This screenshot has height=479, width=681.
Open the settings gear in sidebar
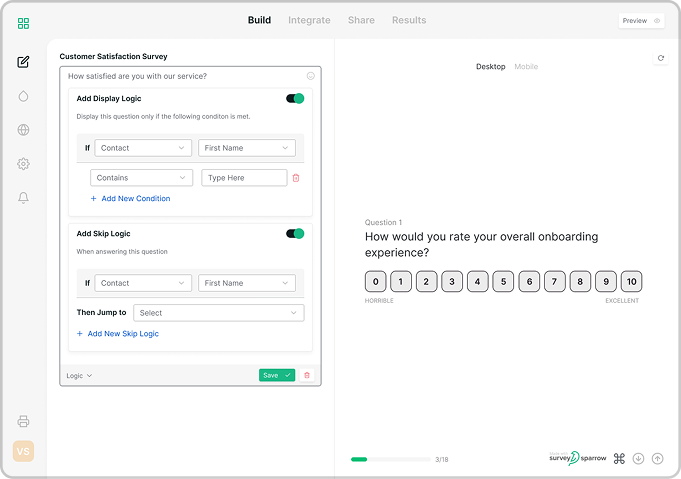[24, 164]
